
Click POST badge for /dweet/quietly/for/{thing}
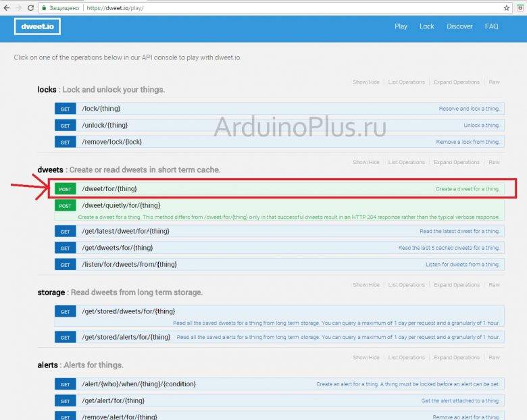[66, 206]
